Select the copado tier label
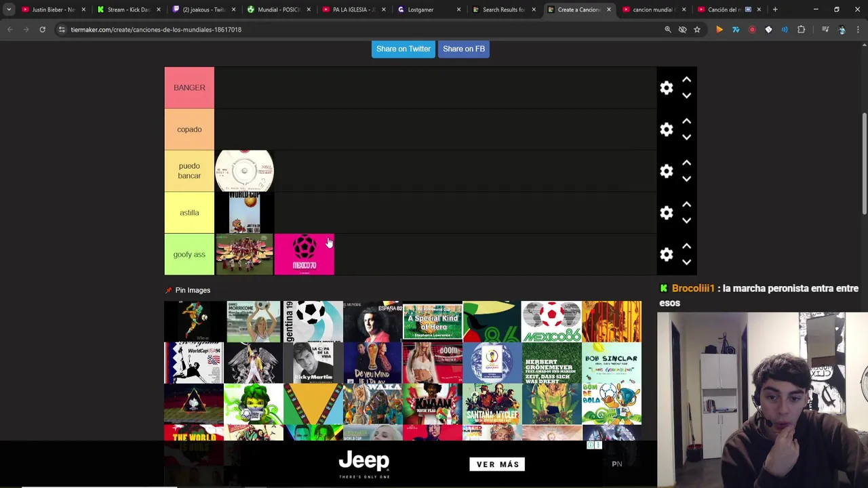 pos(189,129)
